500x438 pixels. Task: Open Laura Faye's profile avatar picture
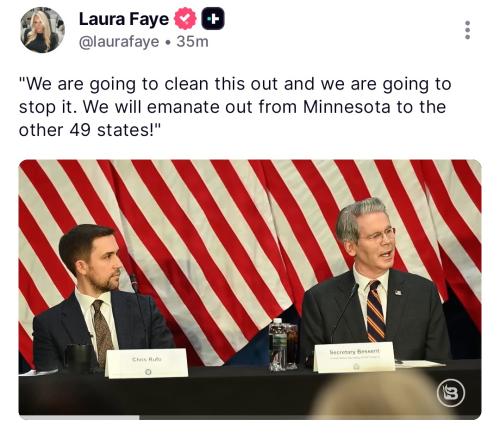coord(42,30)
